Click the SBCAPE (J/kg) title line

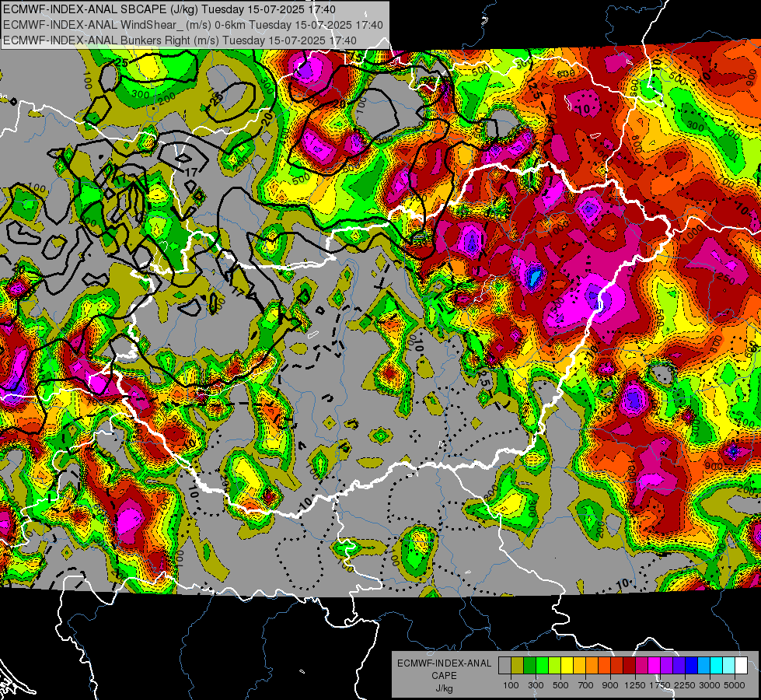click(169, 9)
